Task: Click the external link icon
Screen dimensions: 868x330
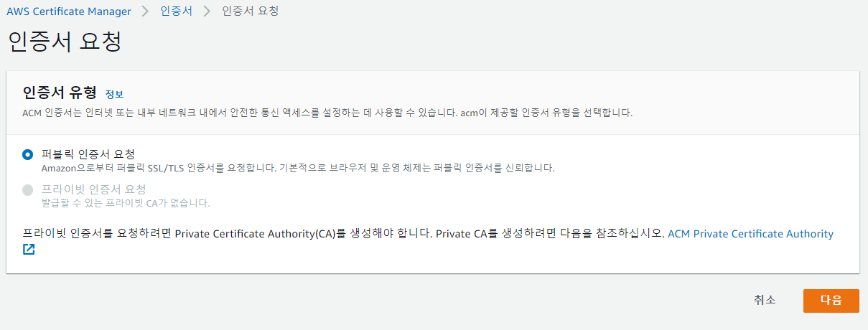Action: tap(29, 250)
